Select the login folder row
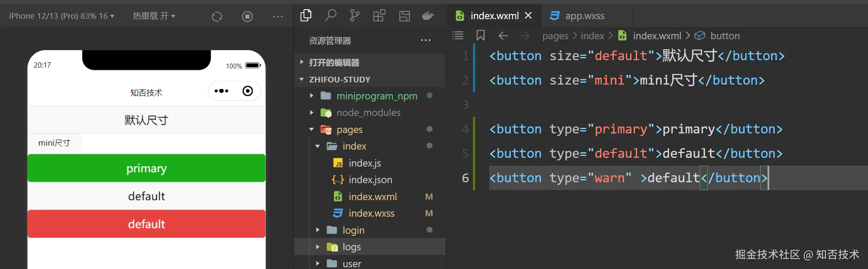The width and height of the screenshot is (868, 269). pos(370,230)
